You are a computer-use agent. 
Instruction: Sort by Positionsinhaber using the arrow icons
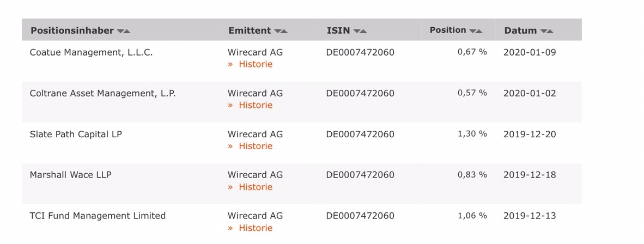(x=124, y=31)
